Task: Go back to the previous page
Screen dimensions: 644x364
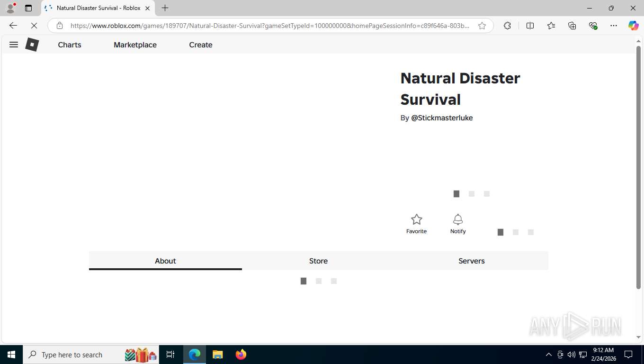Action: tap(13, 26)
